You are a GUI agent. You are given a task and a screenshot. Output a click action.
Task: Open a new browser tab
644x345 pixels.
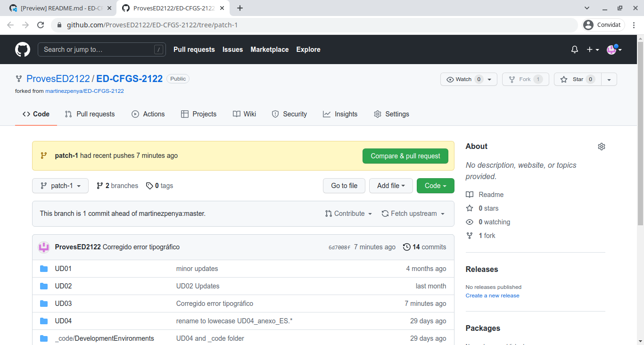pyautogui.click(x=240, y=8)
